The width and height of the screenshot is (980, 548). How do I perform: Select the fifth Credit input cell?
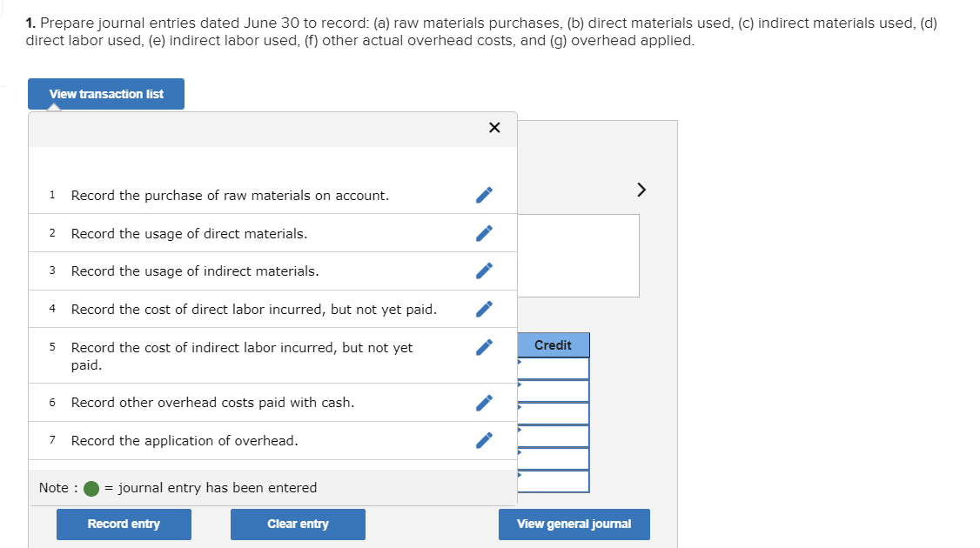(554, 458)
